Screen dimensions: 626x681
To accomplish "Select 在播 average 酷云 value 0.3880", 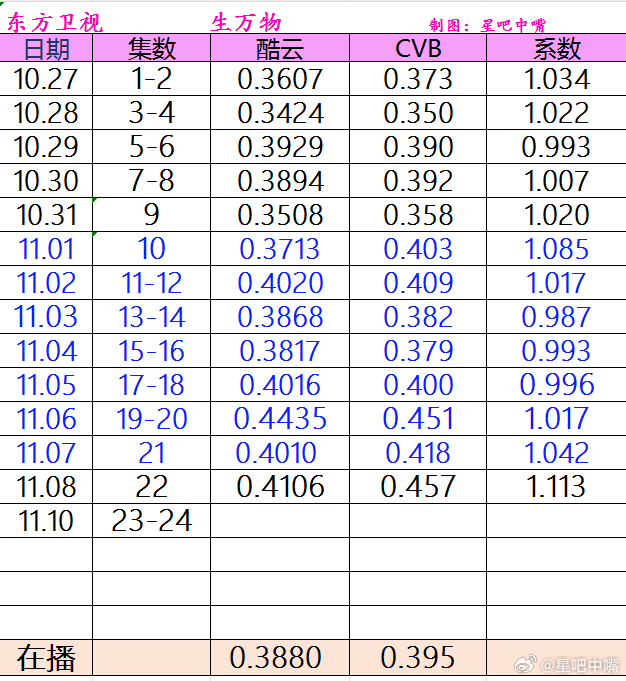I will click(280, 658).
